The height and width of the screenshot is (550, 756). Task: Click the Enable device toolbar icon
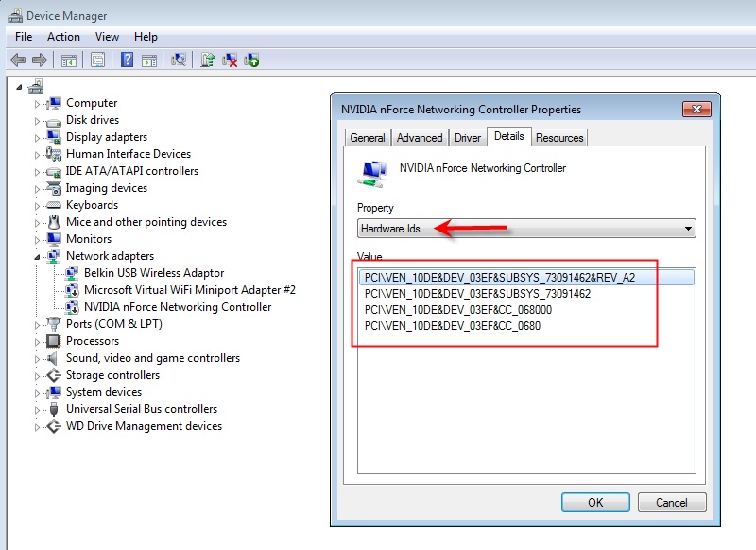pos(251,60)
